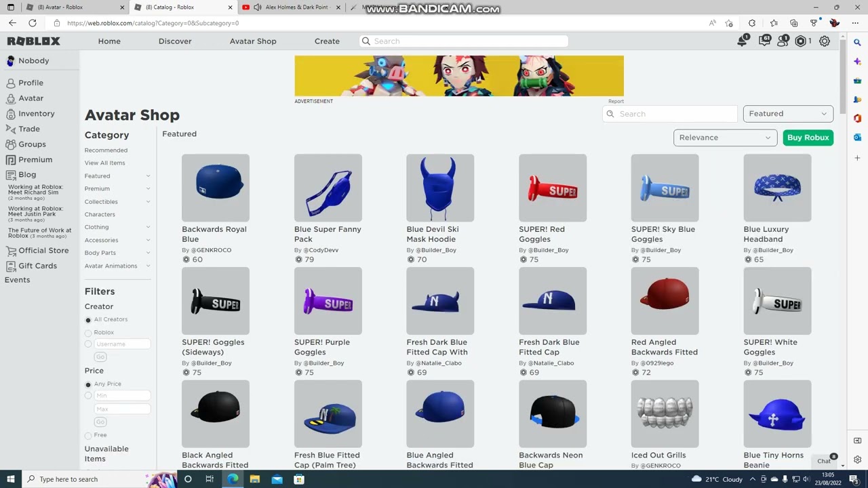
Task: Open Blue Devil Ski Mask Hoodie thumbnail
Action: [440, 188]
